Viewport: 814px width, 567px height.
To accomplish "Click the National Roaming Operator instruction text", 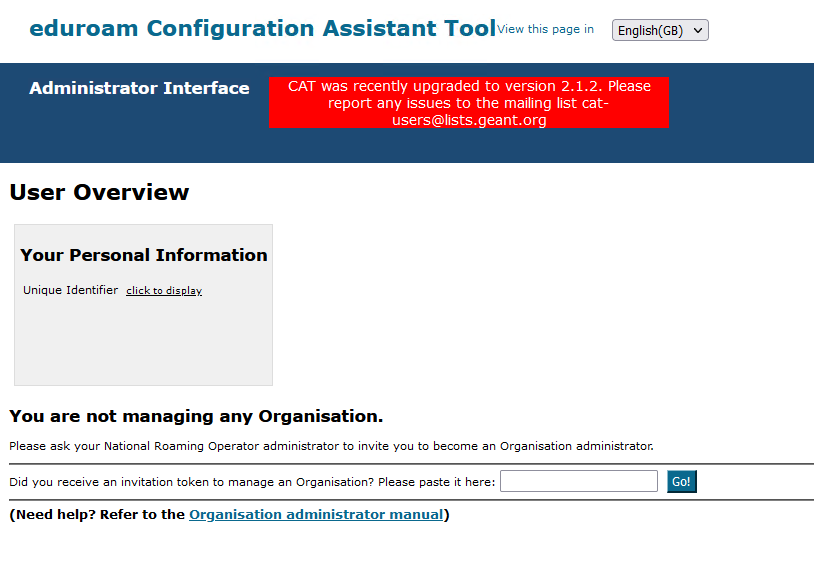I will point(331,446).
